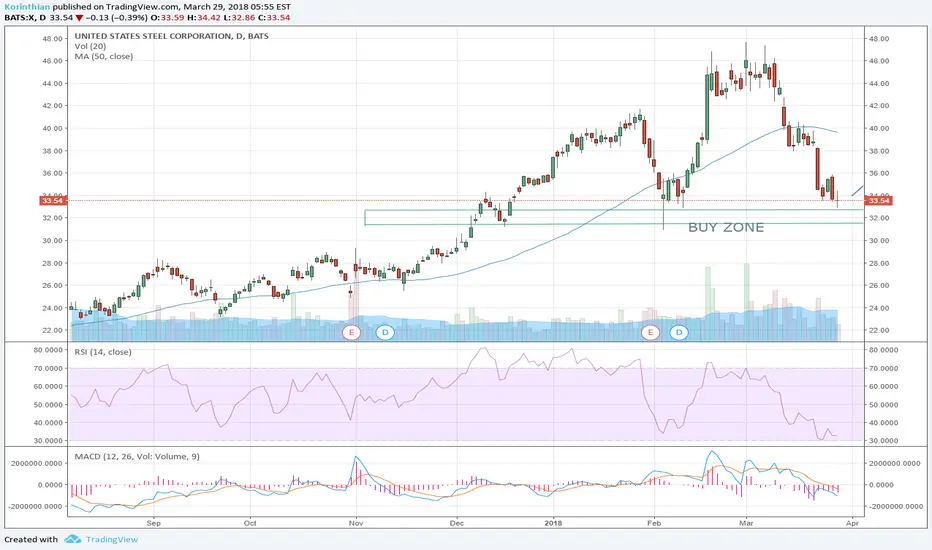Click the Feb label on time axis

click(654, 523)
